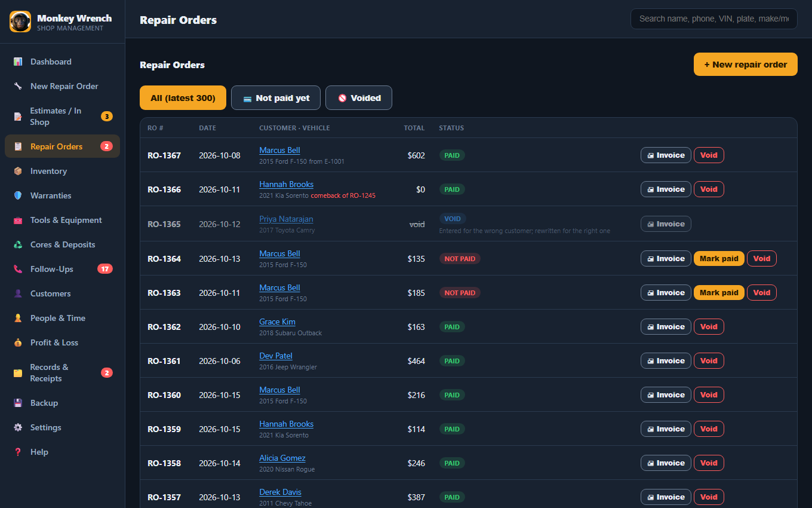Open the Profit & Loss money bag icon
The image size is (812, 508).
[18, 342]
